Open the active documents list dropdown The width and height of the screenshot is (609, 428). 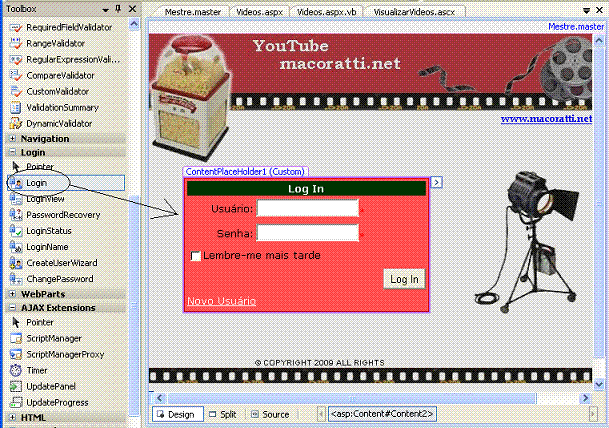(586, 11)
